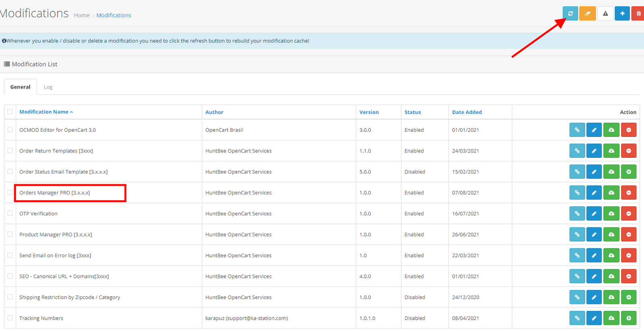Check the Order Status Email Template row
This screenshot has height=331, width=644.
point(10,172)
